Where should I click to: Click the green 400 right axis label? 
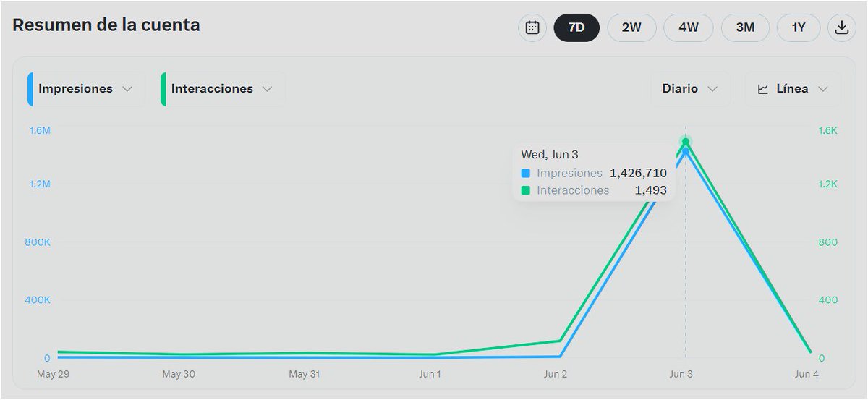827,300
